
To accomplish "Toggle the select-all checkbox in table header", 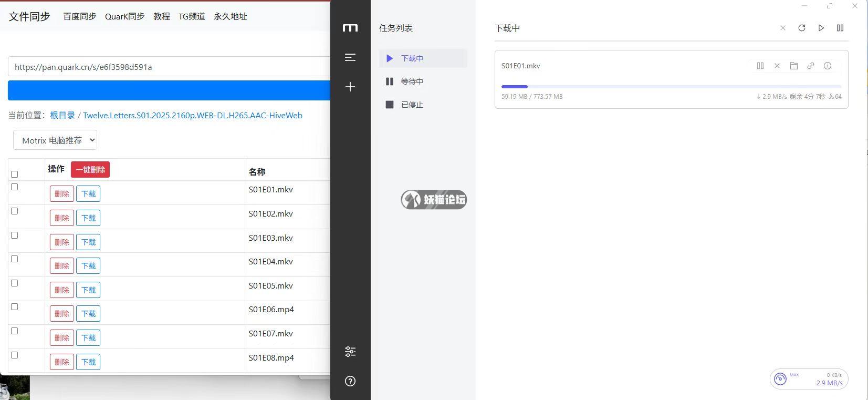I will tap(15, 174).
